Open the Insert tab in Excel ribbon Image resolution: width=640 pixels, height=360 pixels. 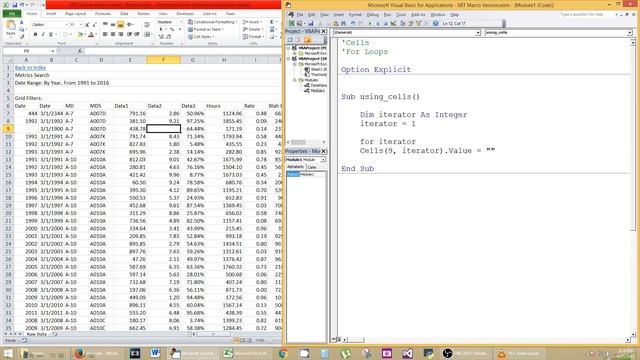pos(51,13)
